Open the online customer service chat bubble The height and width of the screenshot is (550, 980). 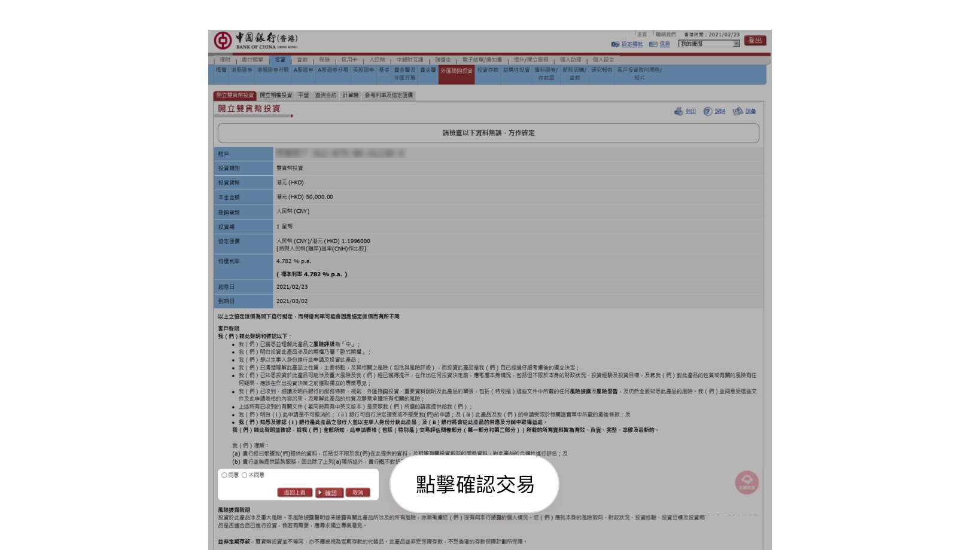point(747,482)
